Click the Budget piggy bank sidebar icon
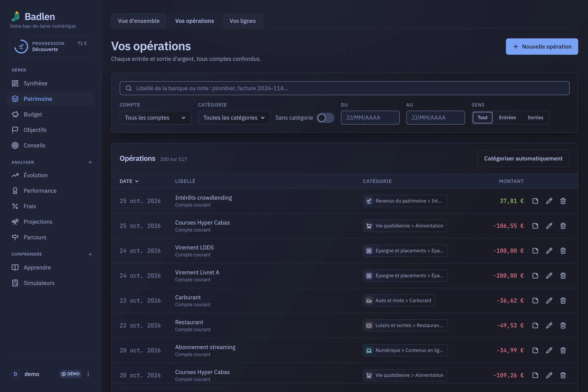This screenshot has width=588, height=392. point(15,114)
